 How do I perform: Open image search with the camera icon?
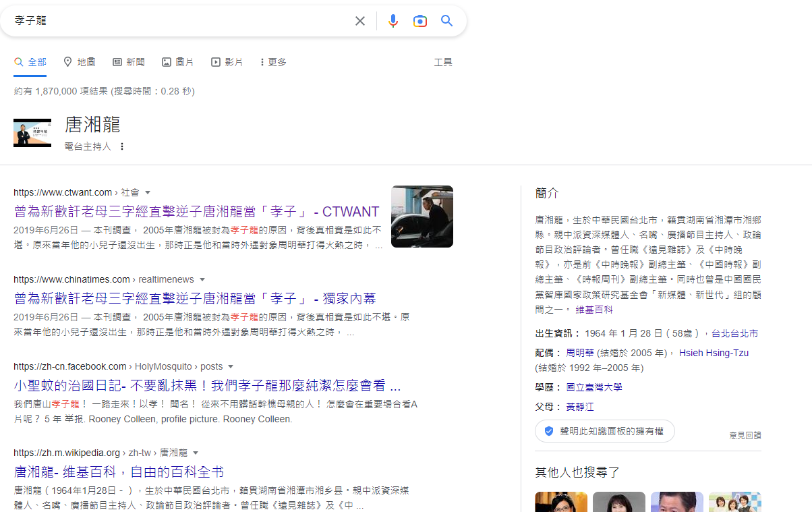(x=420, y=21)
